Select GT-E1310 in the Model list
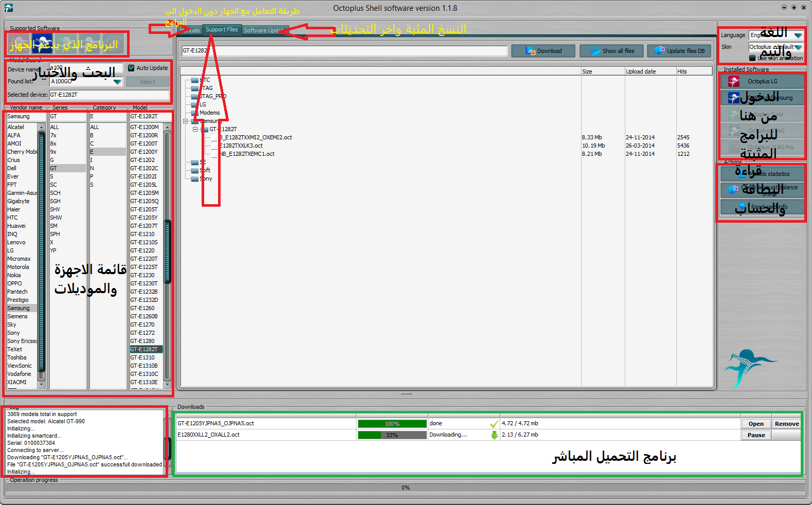The width and height of the screenshot is (812, 505). point(142,357)
